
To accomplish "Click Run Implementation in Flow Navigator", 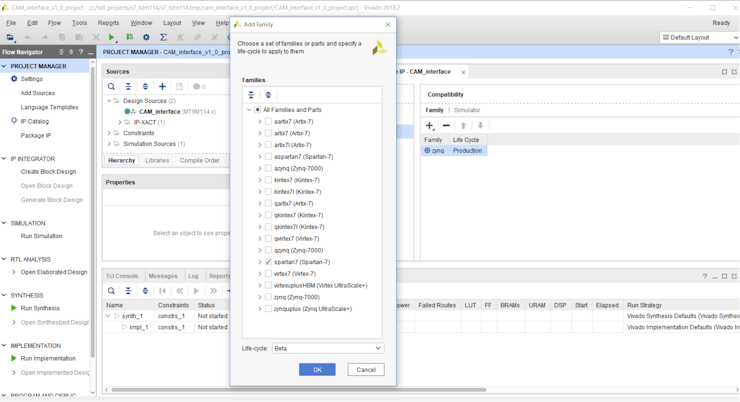I will (48, 358).
